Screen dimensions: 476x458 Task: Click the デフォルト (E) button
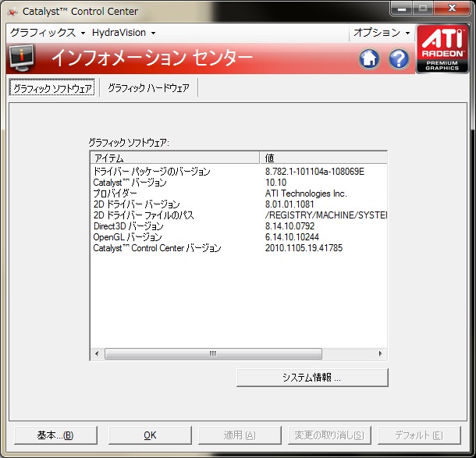click(x=419, y=435)
